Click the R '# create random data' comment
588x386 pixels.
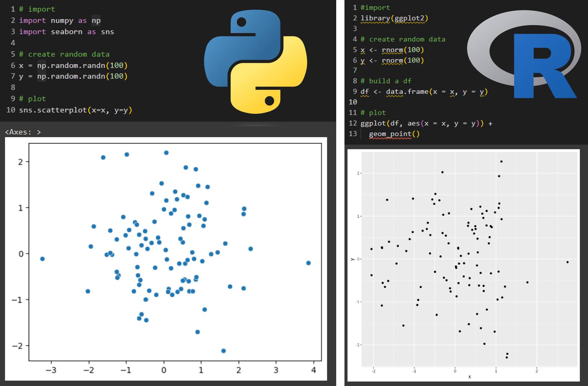click(403, 39)
